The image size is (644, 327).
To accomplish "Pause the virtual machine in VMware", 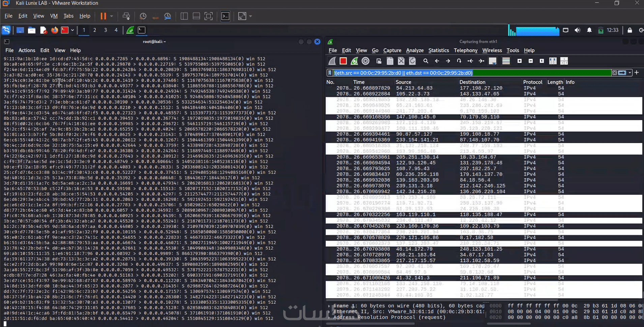I will [103, 16].
